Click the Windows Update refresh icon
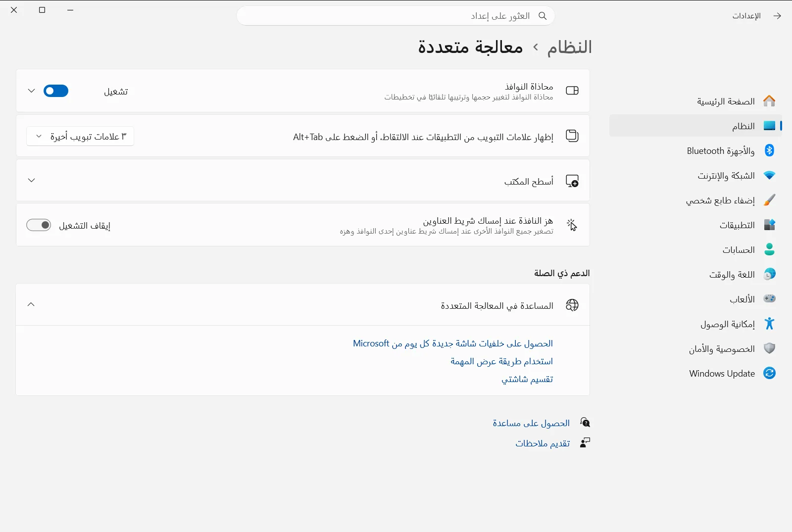Image resolution: width=792 pixels, height=532 pixels. (769, 373)
